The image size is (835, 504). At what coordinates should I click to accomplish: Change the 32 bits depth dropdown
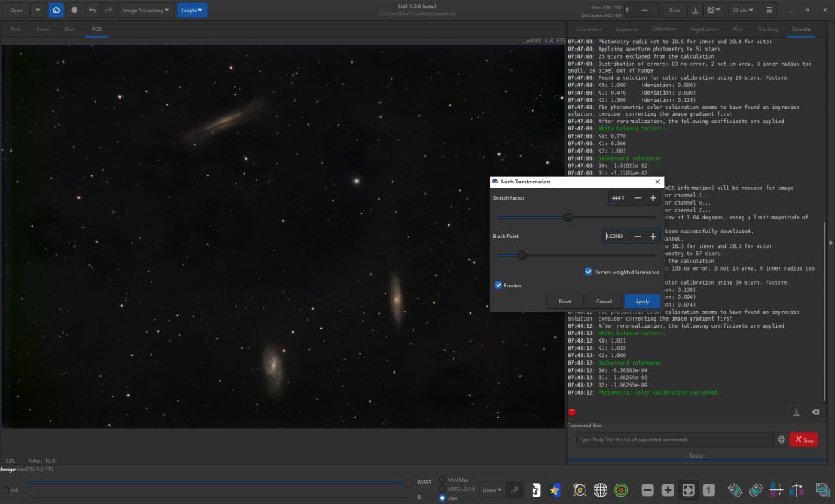(x=742, y=10)
